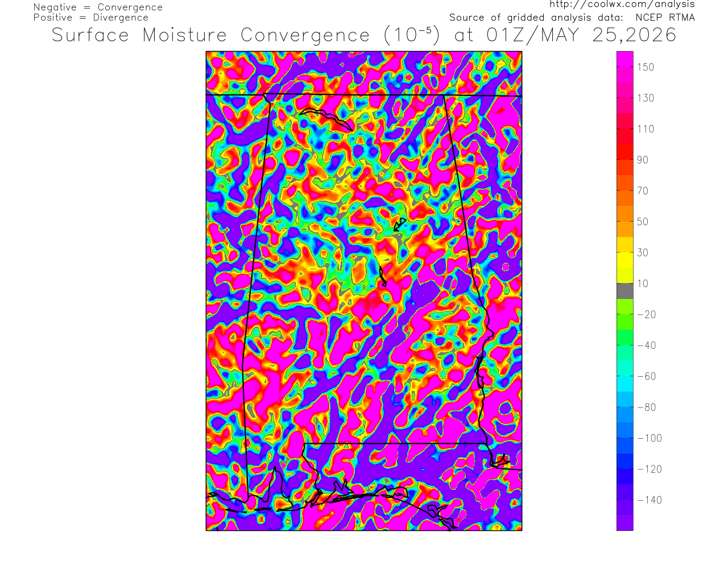This screenshot has height=582, width=728.
Task: Pick the yellow segment near the 30 label
Action: coord(624,260)
